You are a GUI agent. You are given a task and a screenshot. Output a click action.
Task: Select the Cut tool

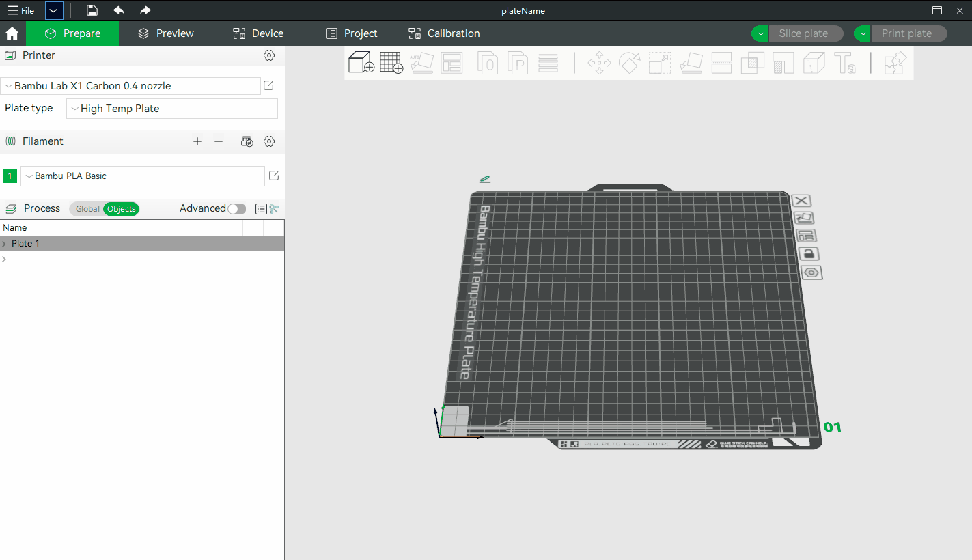[722, 63]
